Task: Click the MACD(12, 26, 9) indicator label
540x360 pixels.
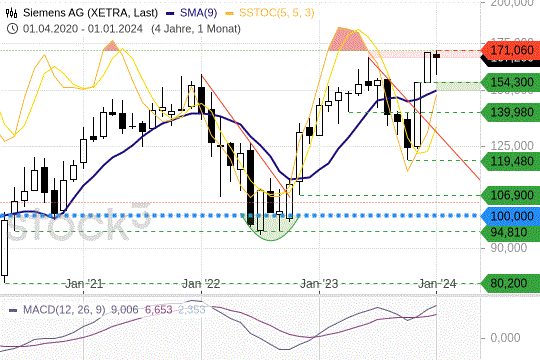Action: point(64,310)
